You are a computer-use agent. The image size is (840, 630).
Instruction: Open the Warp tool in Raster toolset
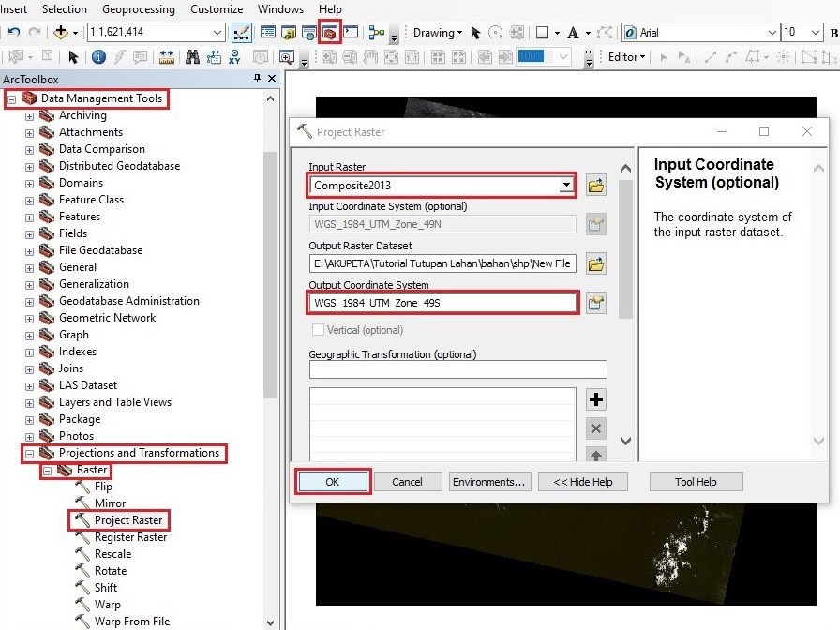click(107, 605)
